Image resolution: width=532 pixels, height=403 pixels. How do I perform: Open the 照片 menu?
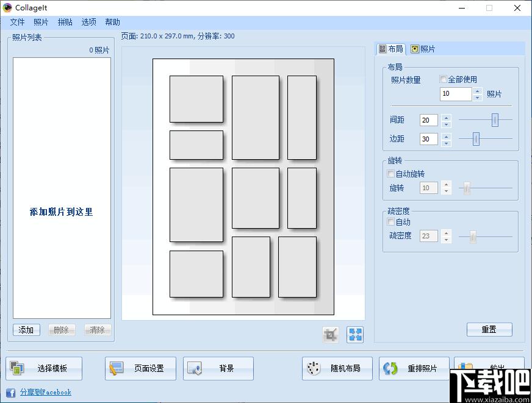[x=41, y=23]
